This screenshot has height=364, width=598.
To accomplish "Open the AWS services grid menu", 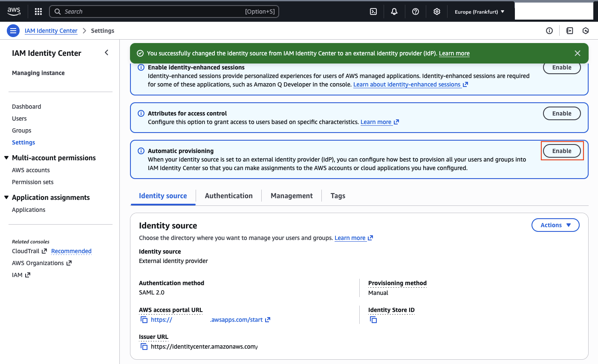I will coord(38,12).
